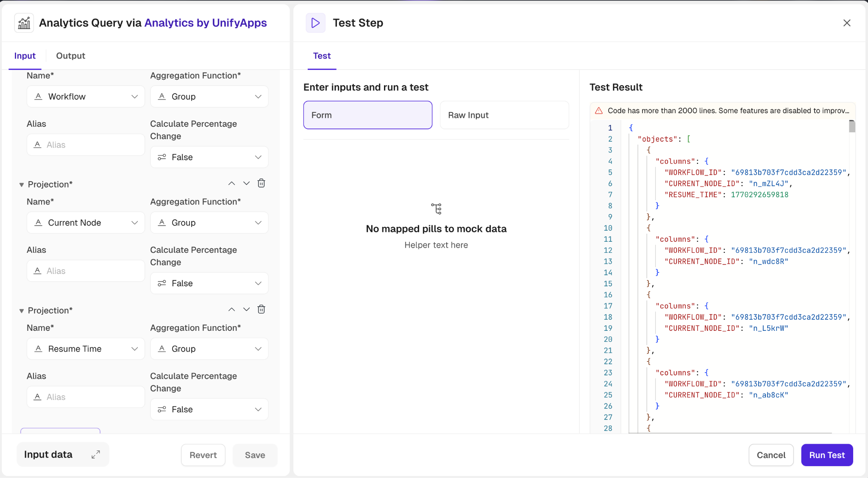Open the Workflow name dropdown
Screen dimensions: 868x478
(x=86, y=97)
